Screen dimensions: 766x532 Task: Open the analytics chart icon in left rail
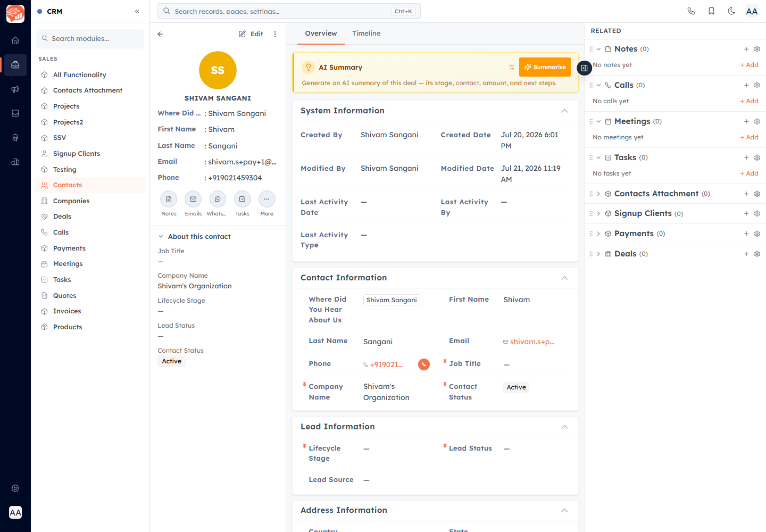(15, 162)
